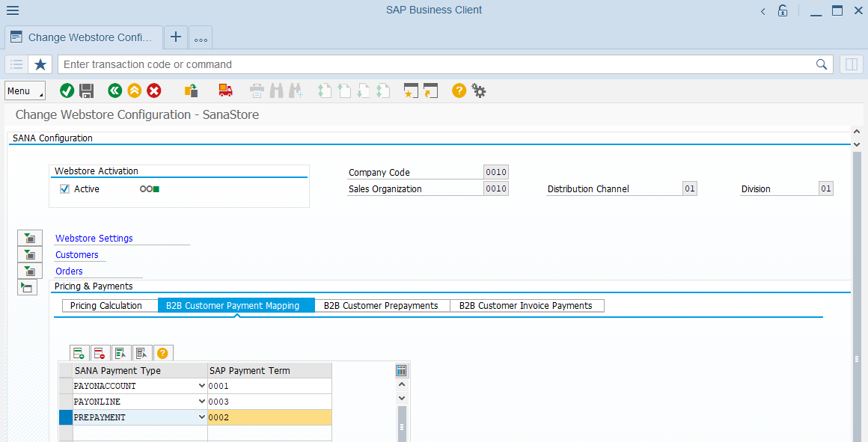Click the yellow Exit up-arrow icon

click(135, 90)
